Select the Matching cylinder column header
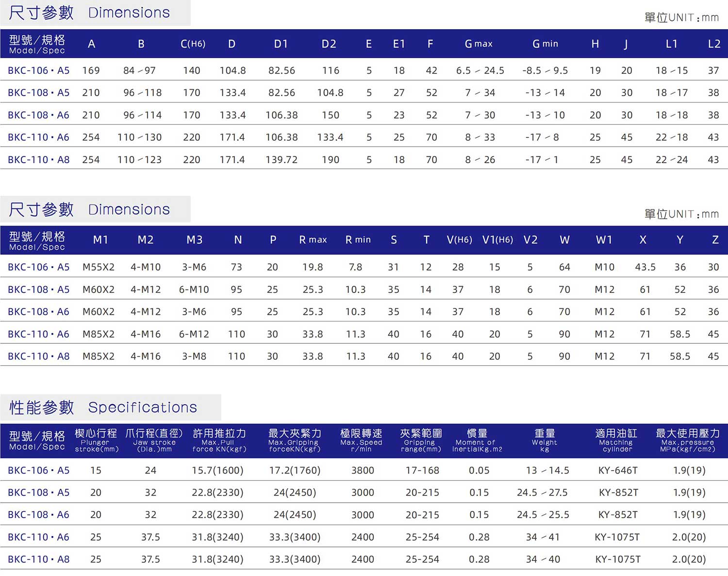This screenshot has height=576, width=728. click(x=616, y=440)
